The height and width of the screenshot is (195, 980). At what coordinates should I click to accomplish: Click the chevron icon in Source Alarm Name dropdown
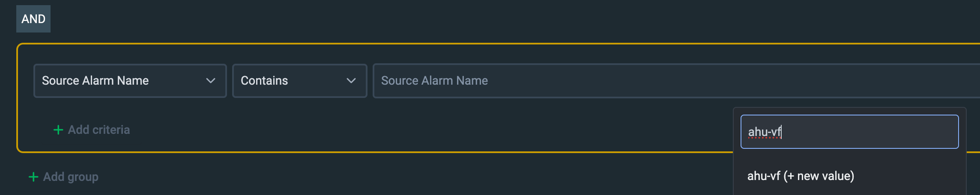pyautogui.click(x=211, y=81)
